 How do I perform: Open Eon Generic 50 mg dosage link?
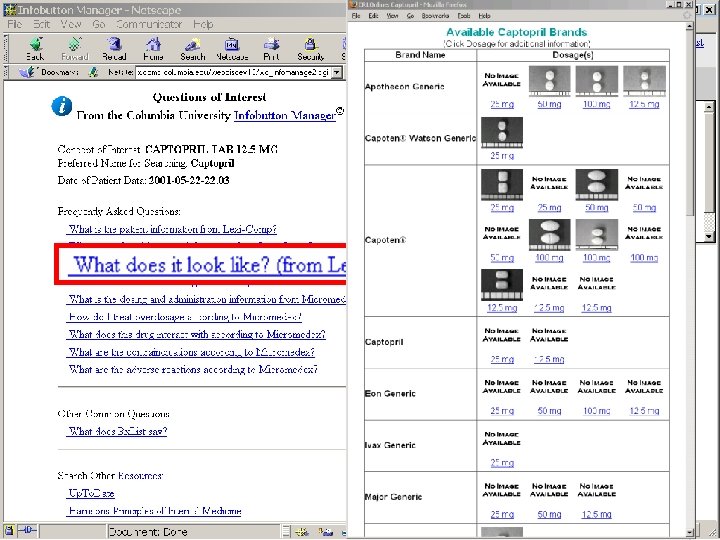pyautogui.click(x=549, y=411)
